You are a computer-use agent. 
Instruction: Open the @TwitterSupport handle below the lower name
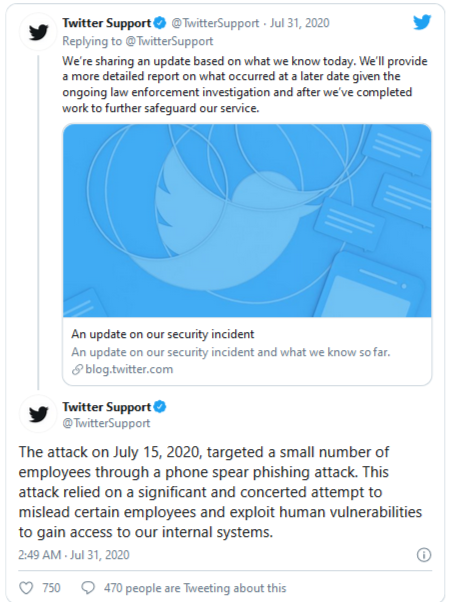tap(106, 423)
